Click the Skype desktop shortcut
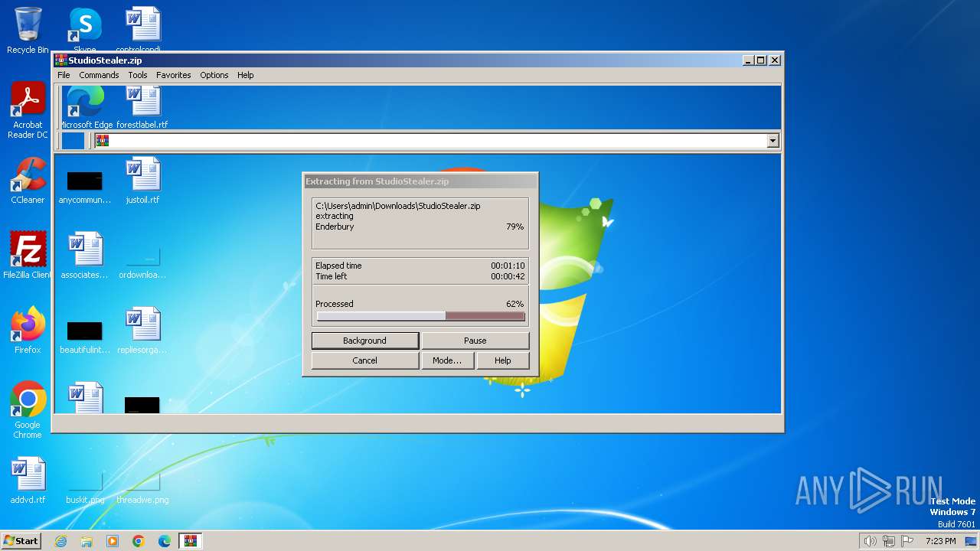This screenshot has width=980, height=551. (x=85, y=29)
